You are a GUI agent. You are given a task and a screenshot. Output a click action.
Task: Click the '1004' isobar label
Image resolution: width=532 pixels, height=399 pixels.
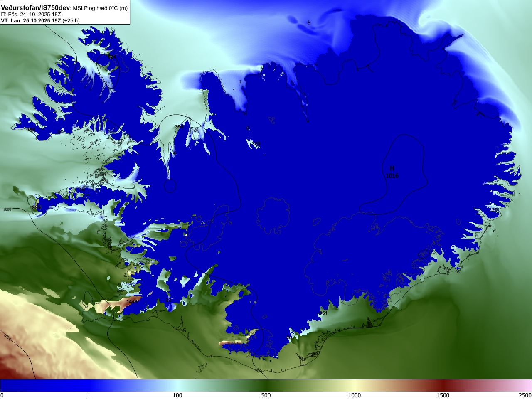pyautogui.click(x=7, y=337)
